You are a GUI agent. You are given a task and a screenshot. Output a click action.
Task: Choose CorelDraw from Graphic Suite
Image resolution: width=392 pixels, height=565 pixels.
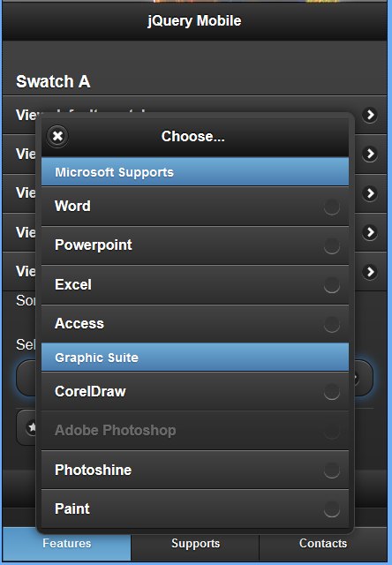coord(195,392)
